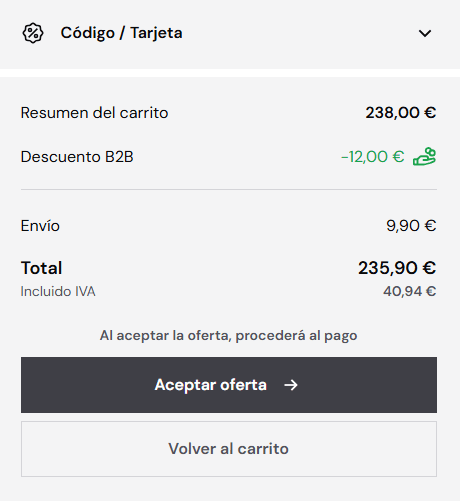460x502 pixels.
Task: Click the 238,00 € cart subtotal
Action: click(x=401, y=113)
